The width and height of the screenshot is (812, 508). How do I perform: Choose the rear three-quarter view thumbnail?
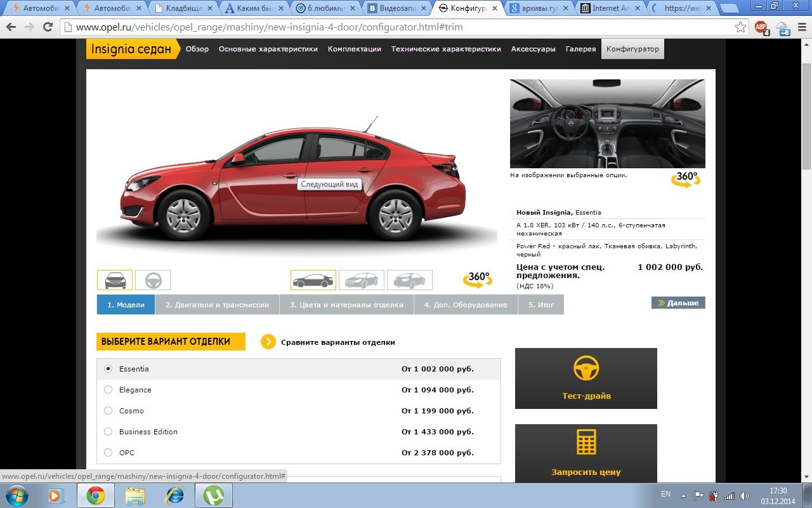(x=410, y=280)
